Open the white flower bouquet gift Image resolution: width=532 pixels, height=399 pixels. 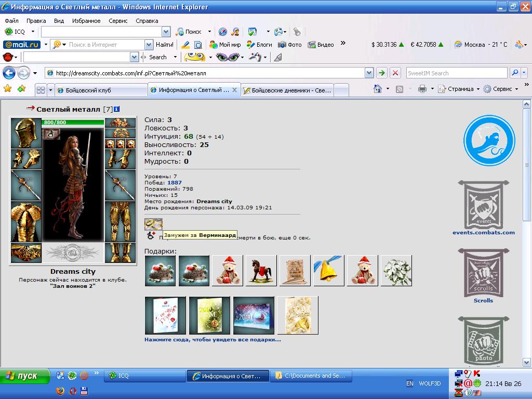pos(396,271)
